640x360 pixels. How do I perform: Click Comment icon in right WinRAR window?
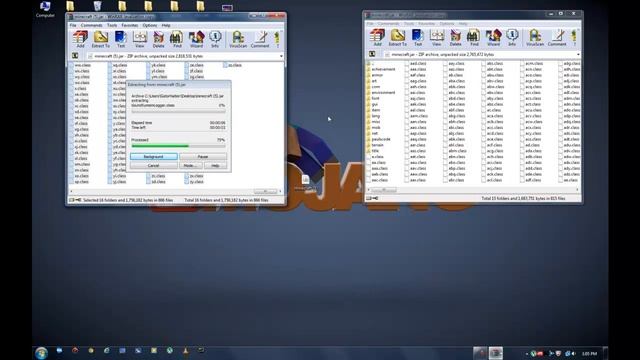pyautogui.click(x=557, y=37)
